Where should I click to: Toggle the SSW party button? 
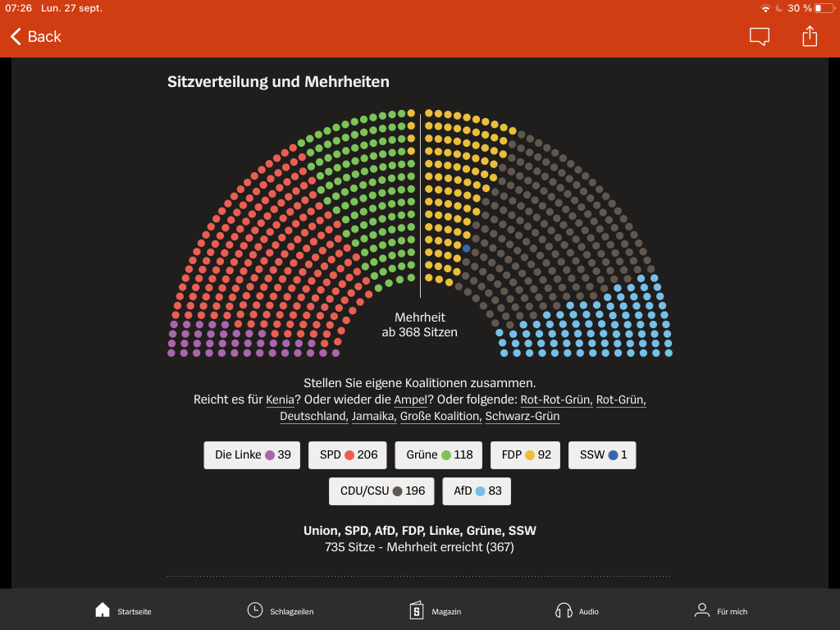tap(602, 455)
